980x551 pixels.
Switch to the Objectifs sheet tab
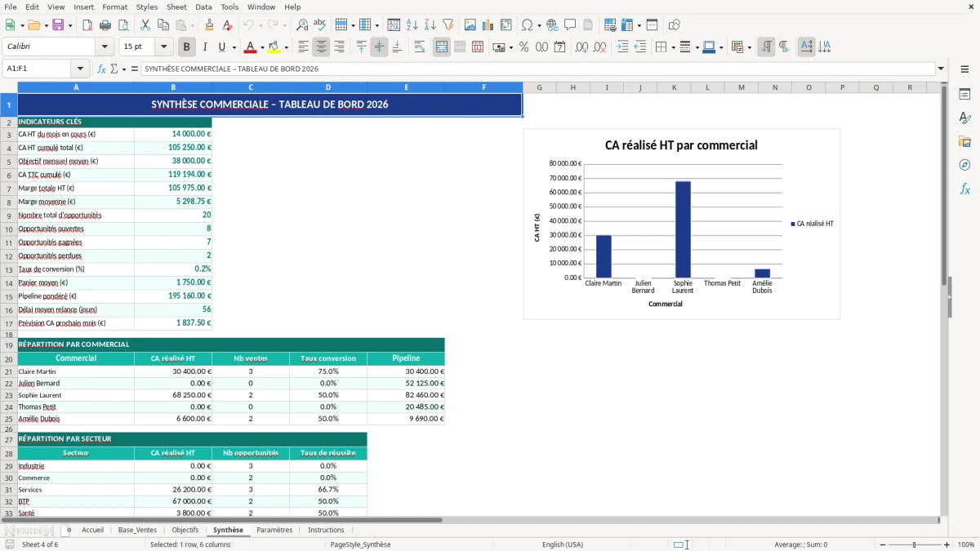(185, 530)
